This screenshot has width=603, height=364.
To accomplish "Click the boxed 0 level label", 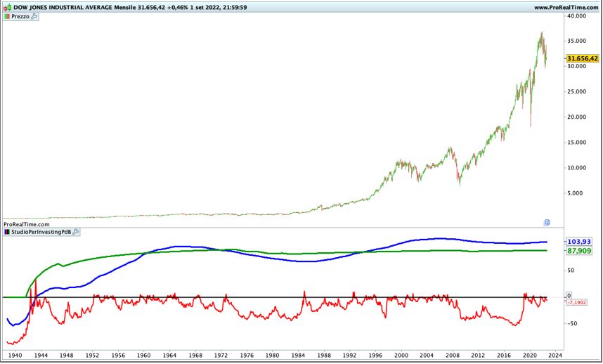I will pyautogui.click(x=569, y=296).
